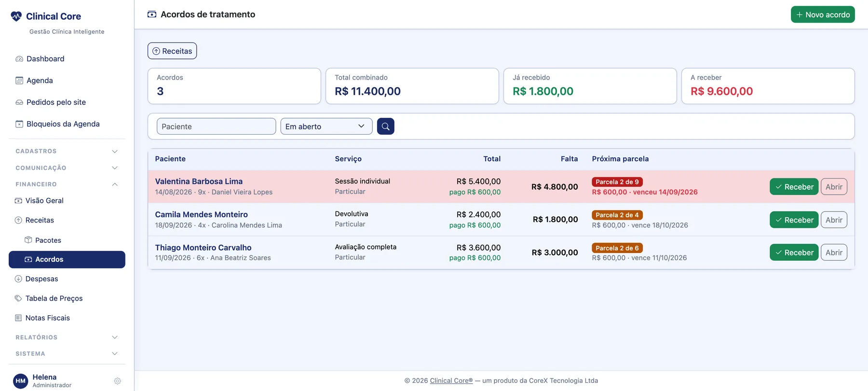The image size is (868, 391).
Task: Open Despesas in the sidebar
Action: click(x=67, y=279)
